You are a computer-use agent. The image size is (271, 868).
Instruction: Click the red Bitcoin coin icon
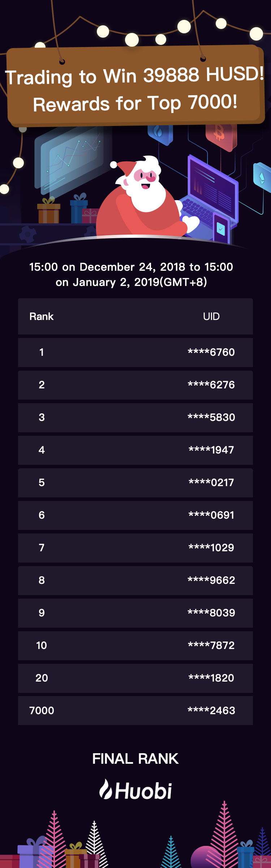[x=221, y=136]
